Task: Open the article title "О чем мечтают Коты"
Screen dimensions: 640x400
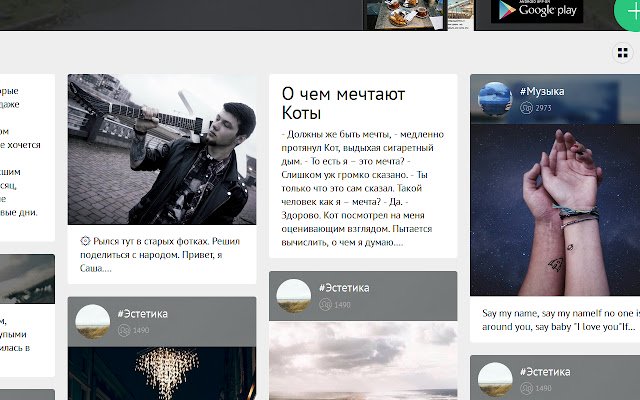Action: tap(343, 103)
